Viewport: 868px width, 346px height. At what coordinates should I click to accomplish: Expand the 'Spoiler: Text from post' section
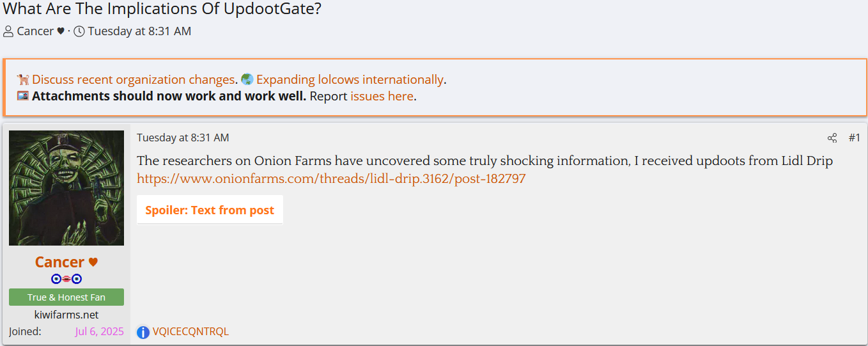point(210,210)
